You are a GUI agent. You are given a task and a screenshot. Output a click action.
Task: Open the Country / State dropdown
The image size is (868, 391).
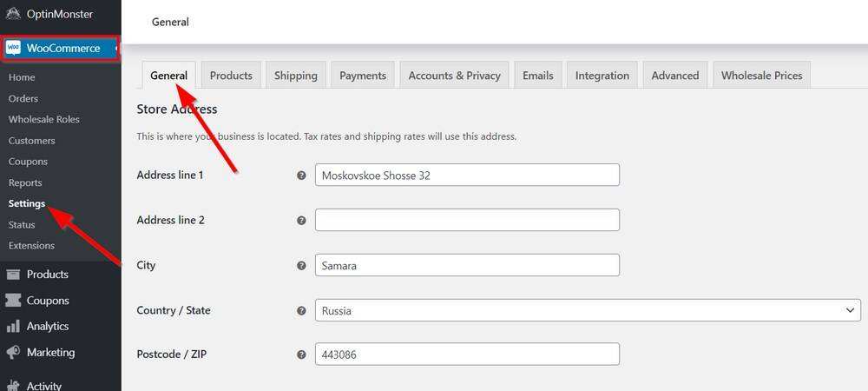click(588, 310)
